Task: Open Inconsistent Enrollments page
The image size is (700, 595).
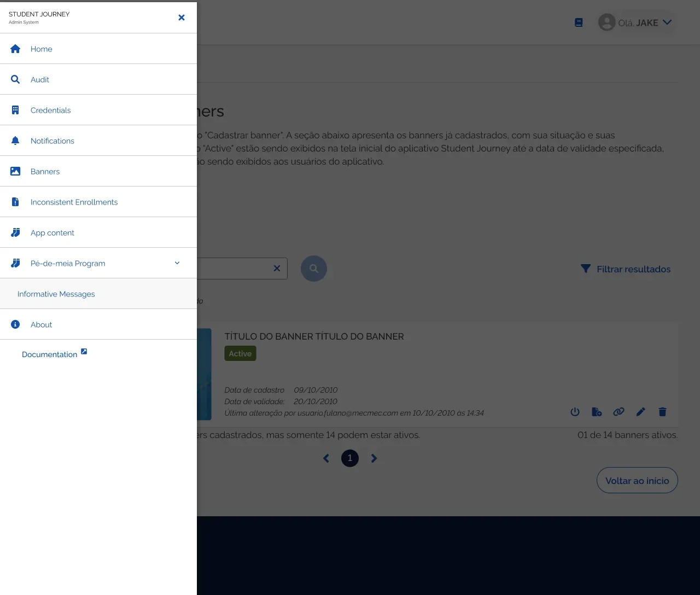Action: (74, 202)
